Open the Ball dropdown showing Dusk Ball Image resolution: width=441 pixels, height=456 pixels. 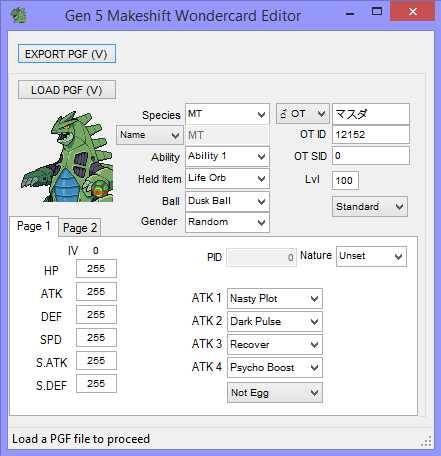click(x=227, y=201)
